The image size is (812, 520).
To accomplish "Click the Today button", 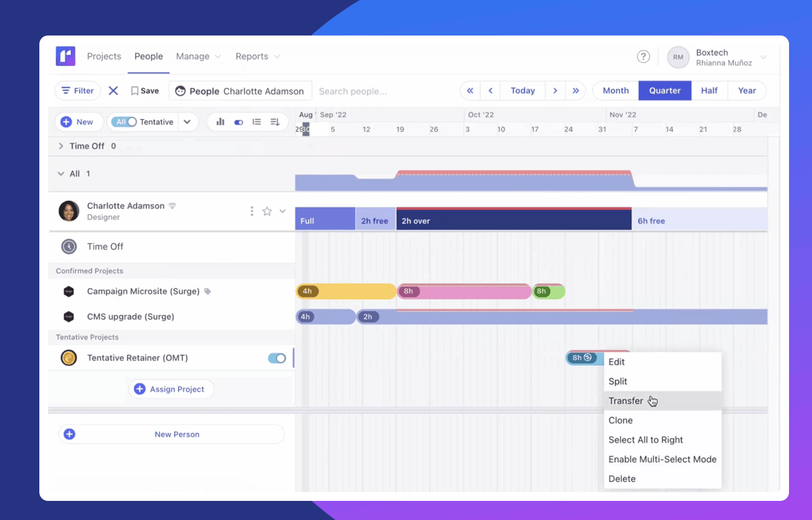I will (x=523, y=91).
